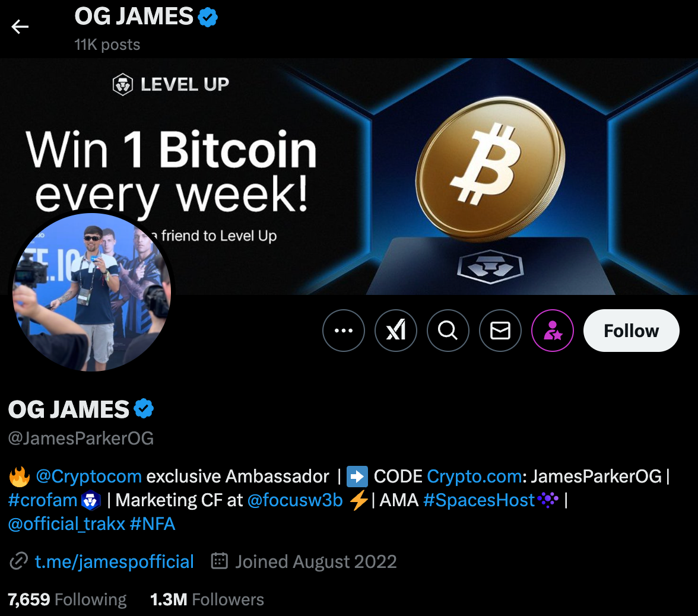Open the three-dot more options menu
This screenshot has width=698, height=616.
click(x=343, y=330)
